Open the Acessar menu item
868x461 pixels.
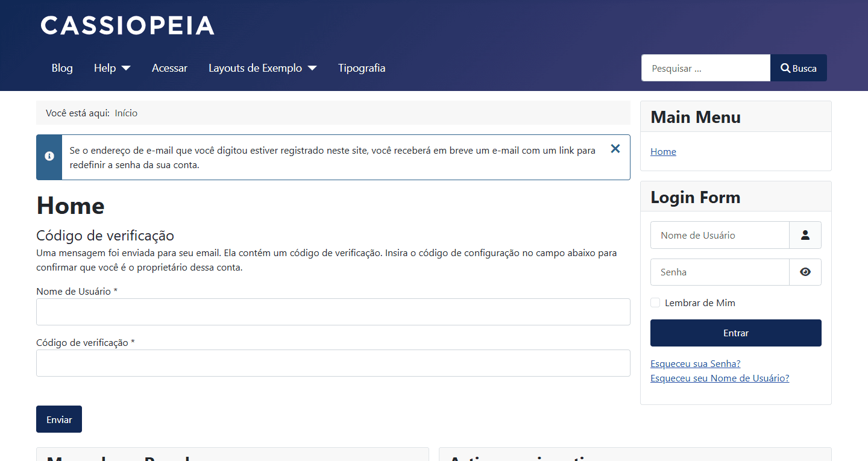pos(169,68)
